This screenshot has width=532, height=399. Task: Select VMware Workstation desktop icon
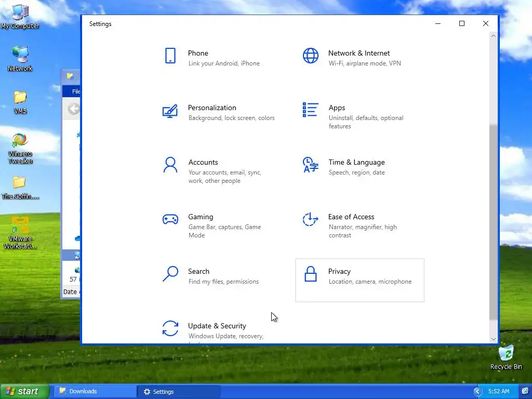pos(20,233)
